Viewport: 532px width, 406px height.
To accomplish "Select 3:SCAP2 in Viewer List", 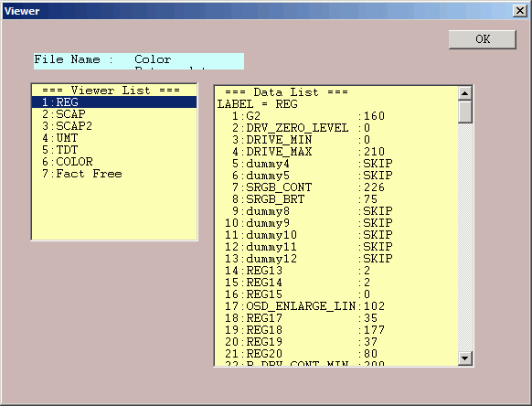I will click(114, 126).
